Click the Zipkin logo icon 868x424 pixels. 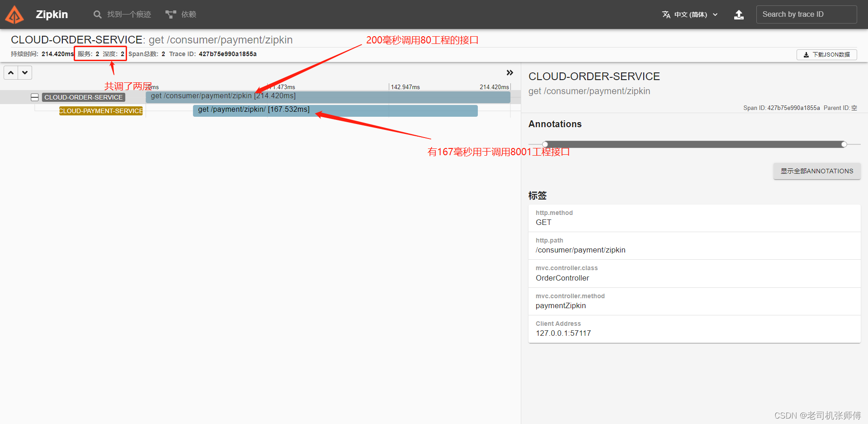tap(14, 14)
